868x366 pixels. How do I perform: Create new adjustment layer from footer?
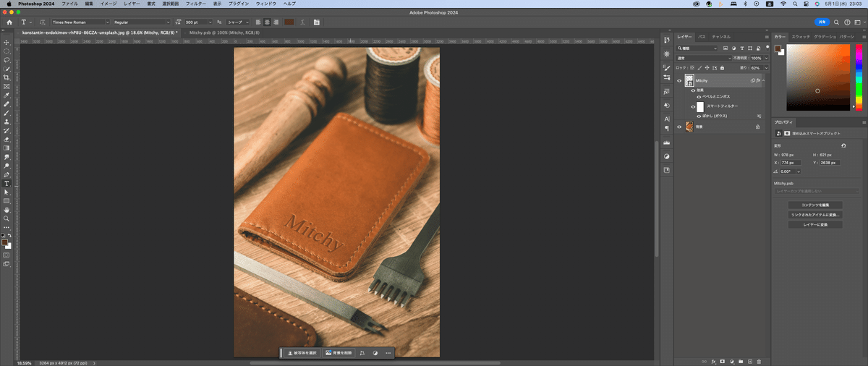[x=731, y=360]
